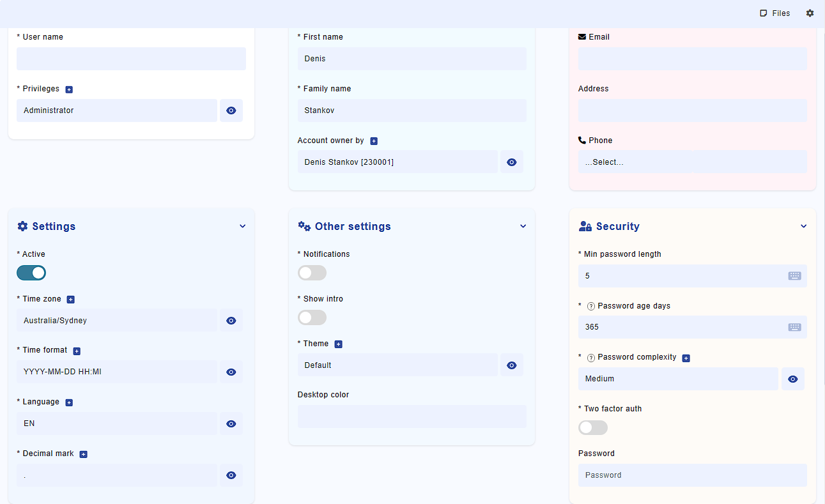Viewport: 825px width, 504px height.
Task: Click help icon beside Password complexity
Action: pyautogui.click(x=590, y=358)
